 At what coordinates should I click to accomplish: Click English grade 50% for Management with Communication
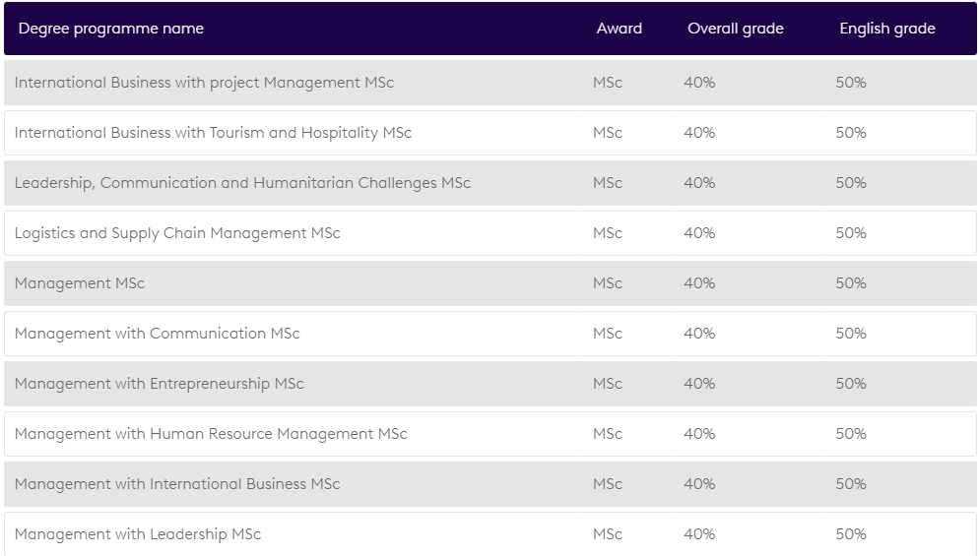[851, 334]
